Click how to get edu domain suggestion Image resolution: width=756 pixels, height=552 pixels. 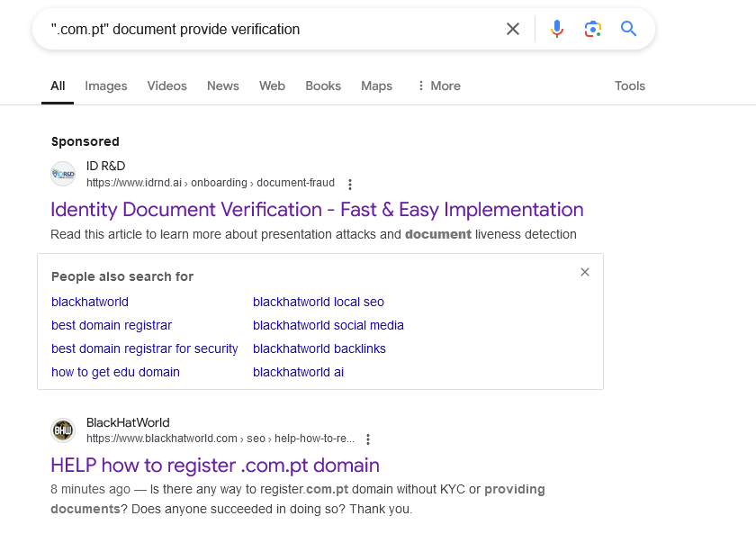115,372
